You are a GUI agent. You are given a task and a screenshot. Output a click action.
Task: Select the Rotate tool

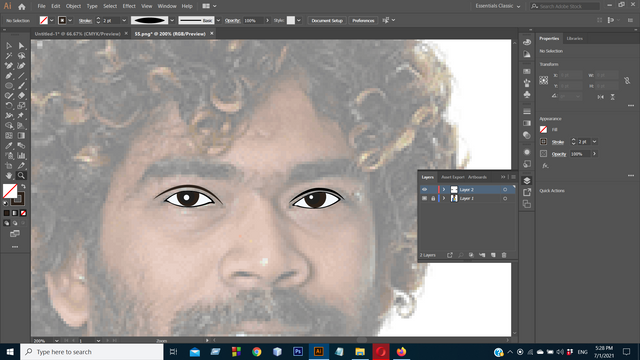[9, 106]
